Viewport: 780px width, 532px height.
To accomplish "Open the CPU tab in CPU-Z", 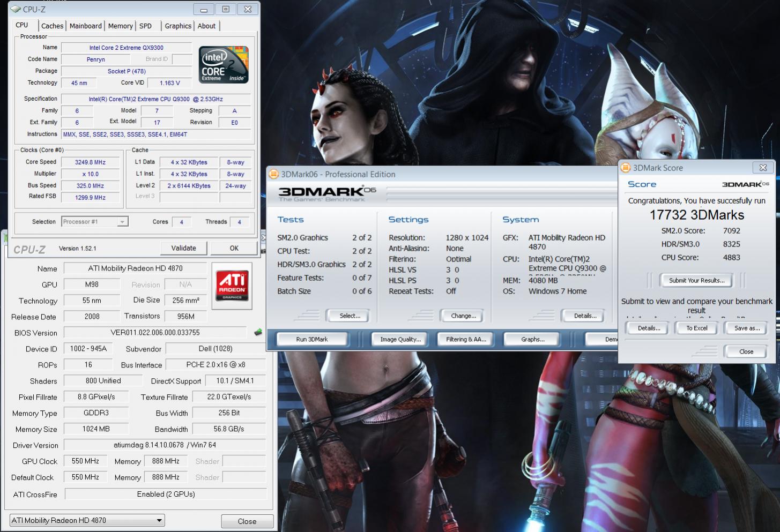I will 22,25.
